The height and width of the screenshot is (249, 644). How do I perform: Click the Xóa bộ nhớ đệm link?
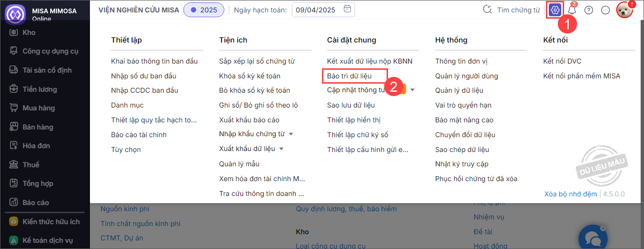571,194
